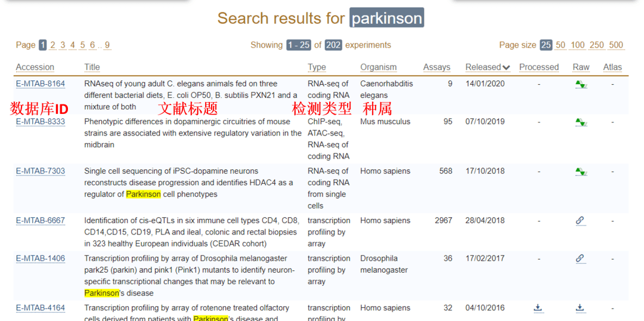Go to results page 6
Image resolution: width=644 pixels, height=321 pixels.
[92, 45]
